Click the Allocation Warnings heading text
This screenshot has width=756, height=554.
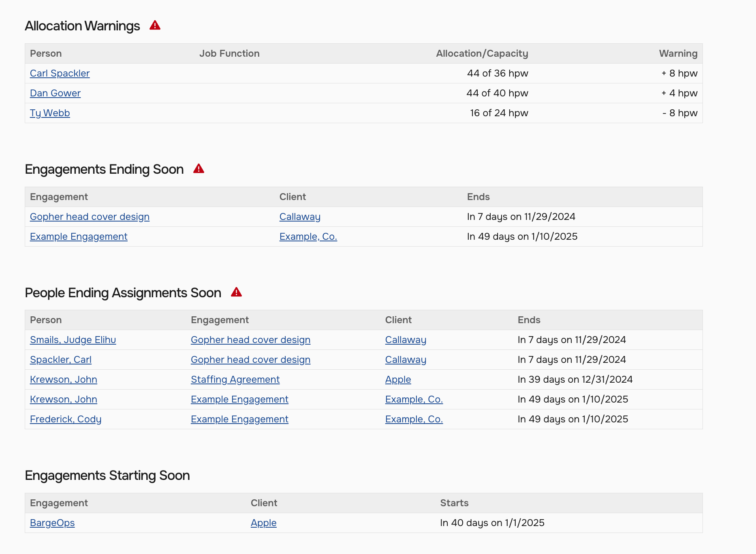tap(82, 26)
